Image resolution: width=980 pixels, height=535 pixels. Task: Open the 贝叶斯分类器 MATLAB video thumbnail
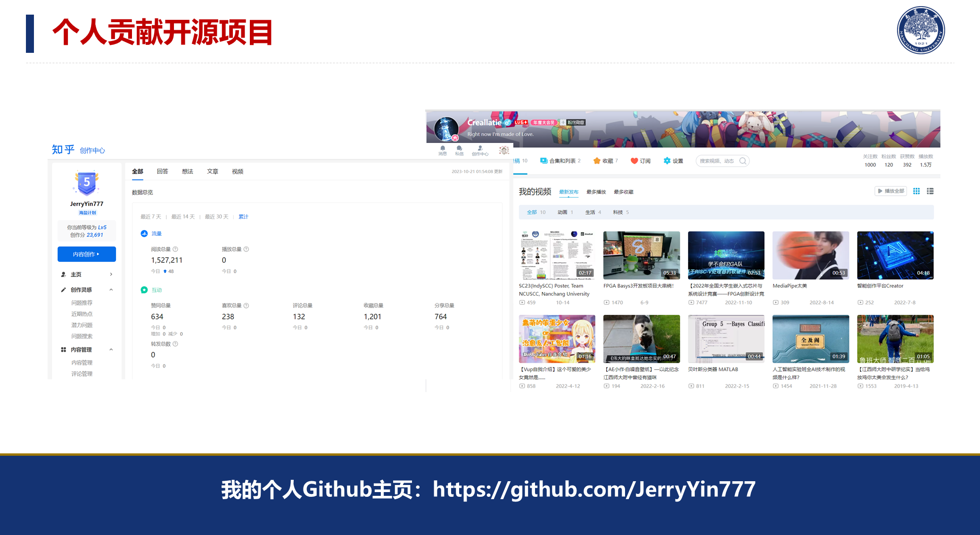click(x=726, y=339)
